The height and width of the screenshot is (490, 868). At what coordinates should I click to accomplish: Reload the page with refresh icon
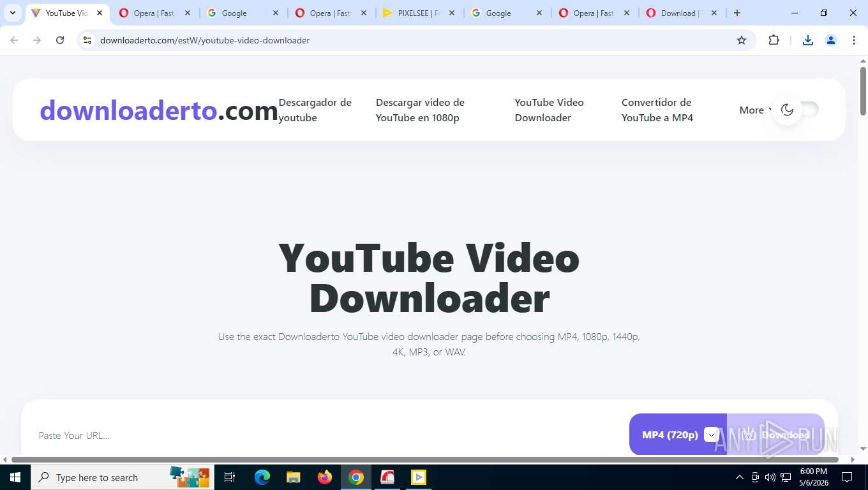tap(60, 40)
